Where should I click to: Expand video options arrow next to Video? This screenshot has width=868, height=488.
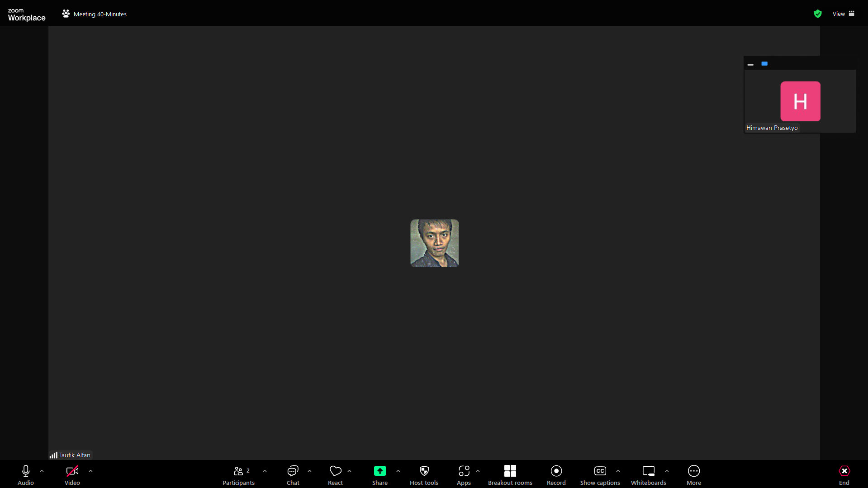click(x=90, y=471)
